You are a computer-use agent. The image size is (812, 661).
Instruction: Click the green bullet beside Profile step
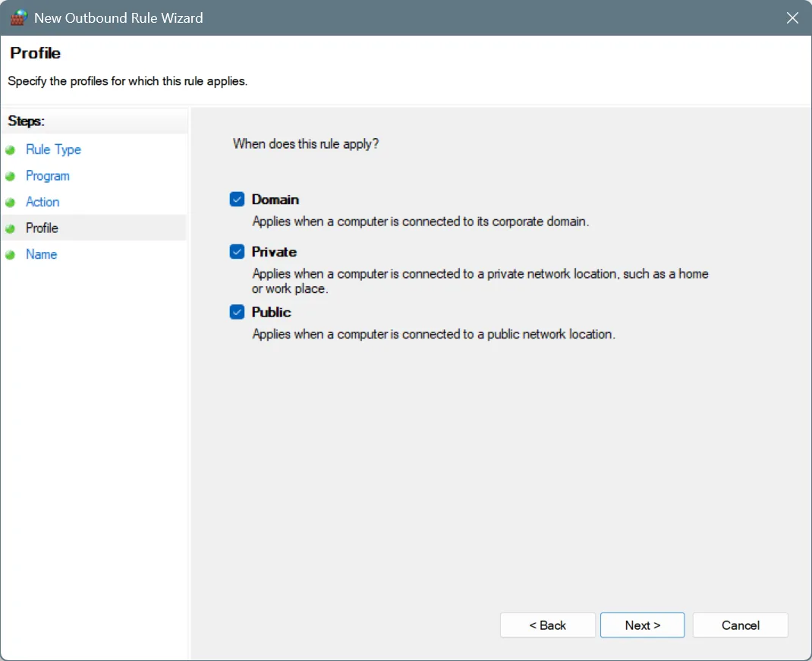coord(11,228)
